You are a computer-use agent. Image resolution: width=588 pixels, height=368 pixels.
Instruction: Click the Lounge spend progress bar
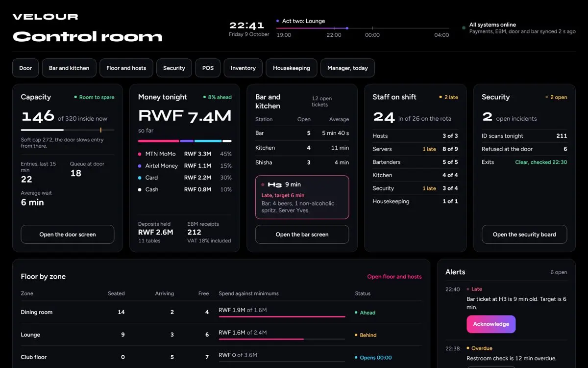click(282, 340)
